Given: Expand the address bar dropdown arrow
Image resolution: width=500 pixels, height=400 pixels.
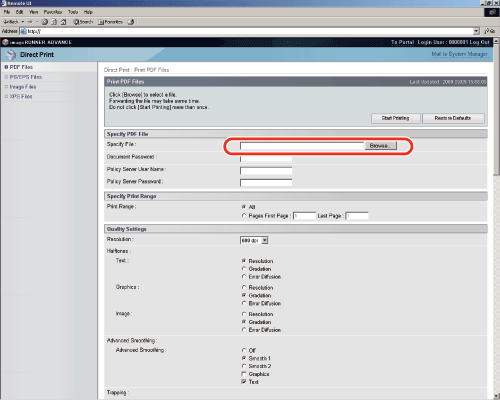Looking at the screenshot, I should [x=476, y=31].
